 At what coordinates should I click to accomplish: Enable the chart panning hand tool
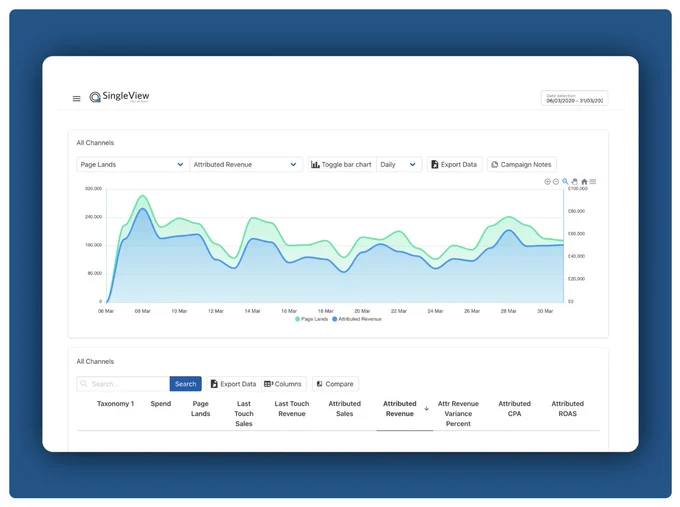(x=575, y=182)
